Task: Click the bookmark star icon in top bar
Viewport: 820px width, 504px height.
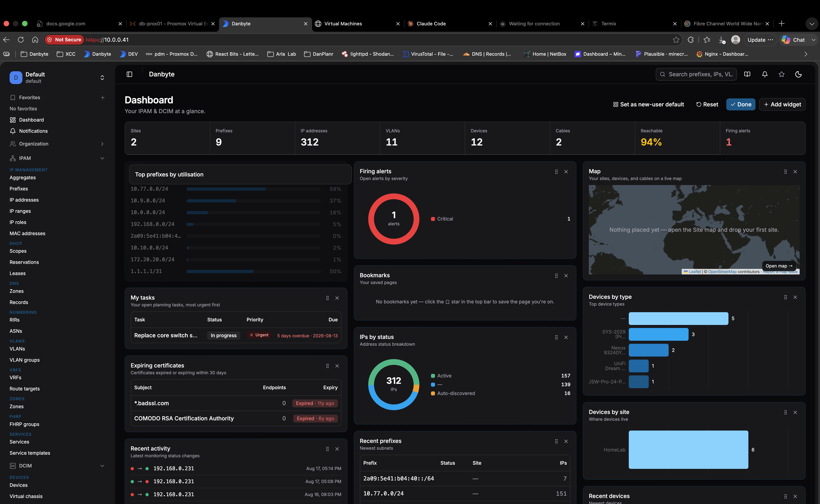Action: [x=781, y=74]
